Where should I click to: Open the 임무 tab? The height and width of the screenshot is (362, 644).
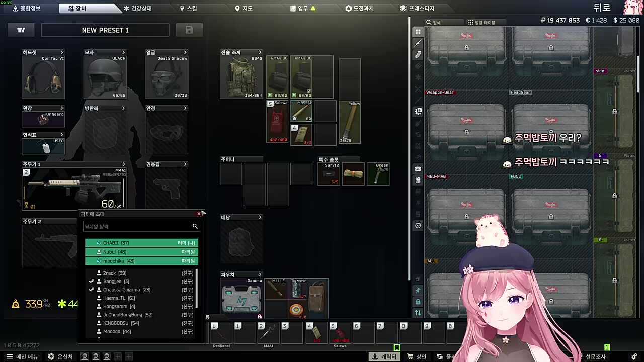coord(303,8)
